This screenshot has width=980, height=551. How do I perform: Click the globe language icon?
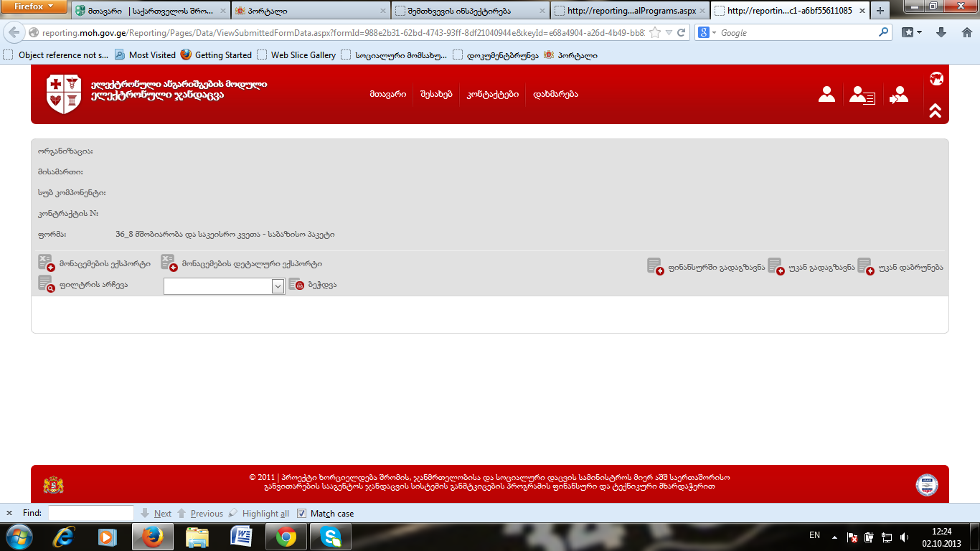point(936,79)
